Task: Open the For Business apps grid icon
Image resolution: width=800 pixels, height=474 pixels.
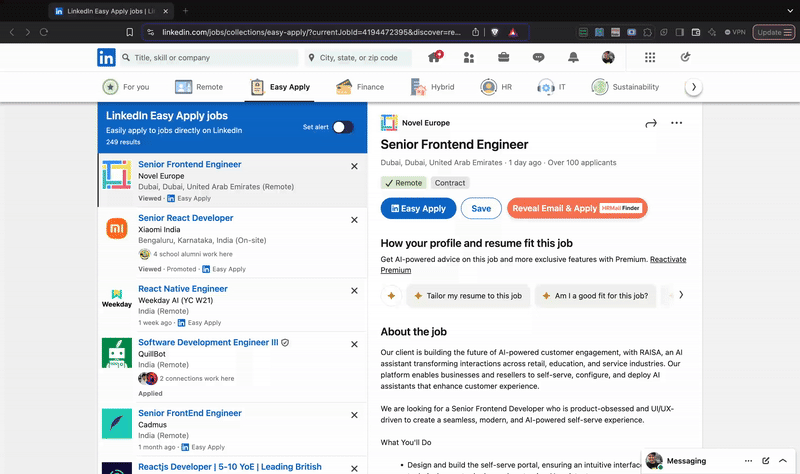Action: (649, 57)
